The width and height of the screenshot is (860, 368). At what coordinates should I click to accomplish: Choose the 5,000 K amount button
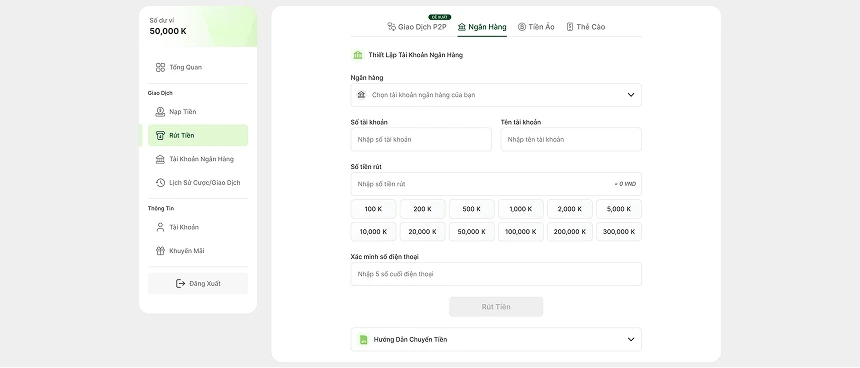tap(619, 209)
